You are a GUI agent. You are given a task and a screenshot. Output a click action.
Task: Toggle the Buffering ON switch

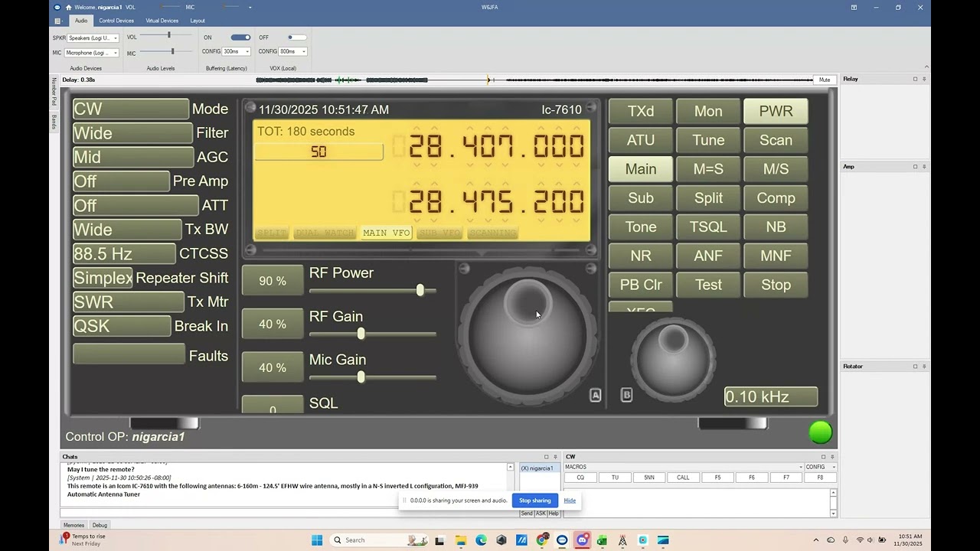point(240,37)
